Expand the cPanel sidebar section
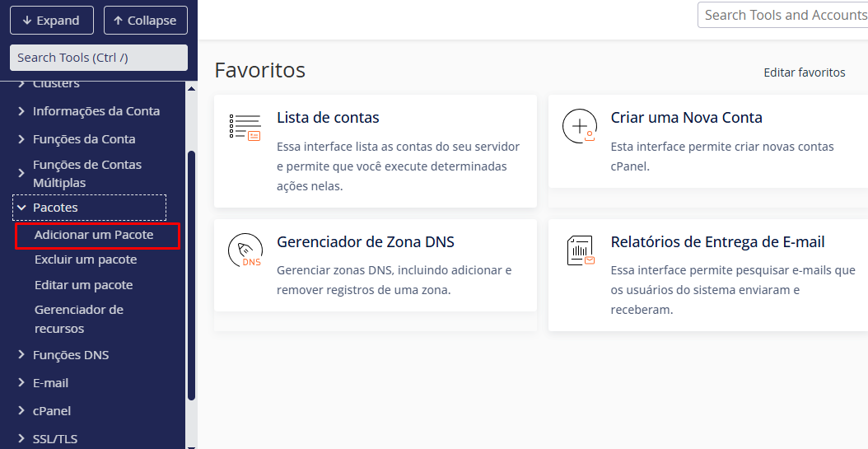 pos(51,411)
